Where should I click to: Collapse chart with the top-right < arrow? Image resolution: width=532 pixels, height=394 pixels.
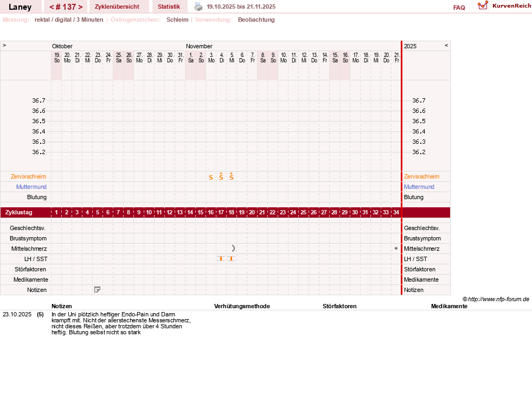[x=446, y=45]
